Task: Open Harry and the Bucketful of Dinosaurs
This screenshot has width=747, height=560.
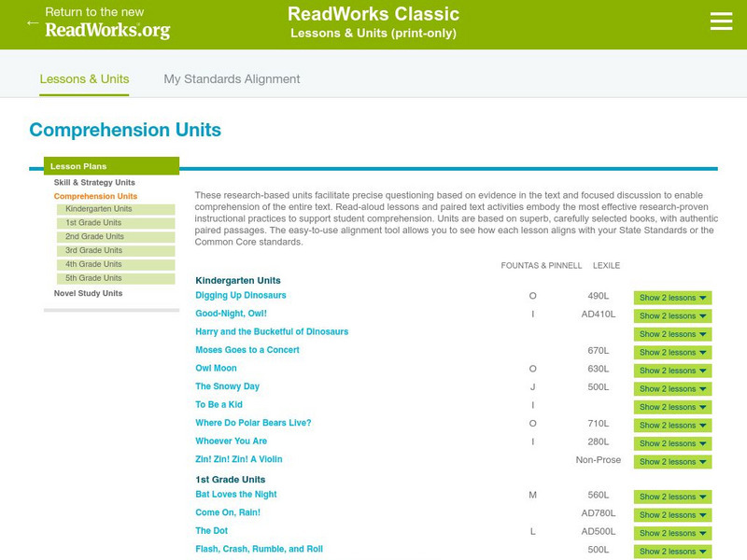Action: pyautogui.click(x=272, y=331)
